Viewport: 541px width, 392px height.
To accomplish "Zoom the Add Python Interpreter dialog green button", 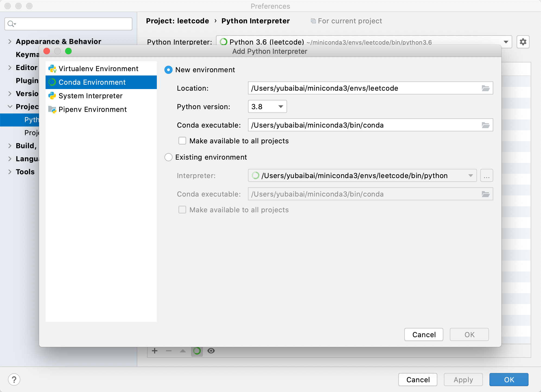I will [68, 51].
